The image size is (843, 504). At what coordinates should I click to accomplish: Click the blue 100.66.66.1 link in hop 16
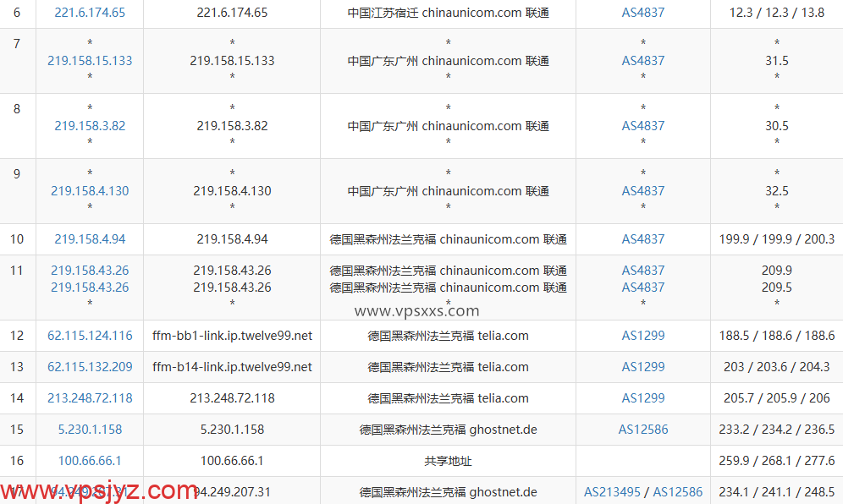tap(90, 461)
